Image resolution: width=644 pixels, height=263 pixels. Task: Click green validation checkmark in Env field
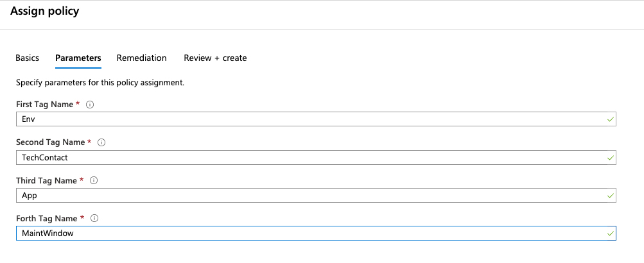point(610,119)
